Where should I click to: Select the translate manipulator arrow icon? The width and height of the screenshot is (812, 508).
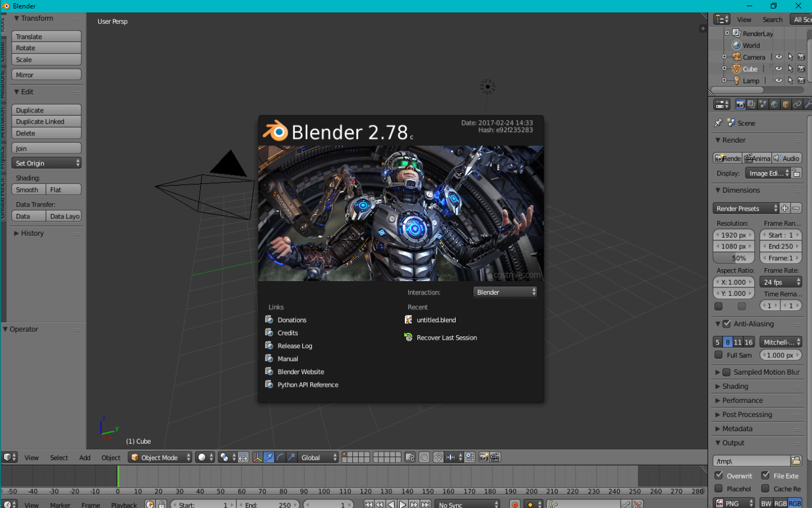(268, 457)
